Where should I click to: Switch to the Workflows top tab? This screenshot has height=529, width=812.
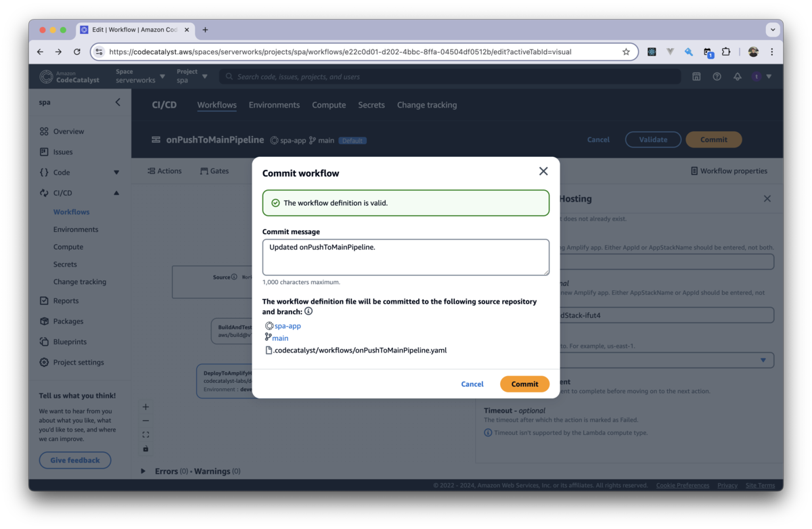(217, 105)
